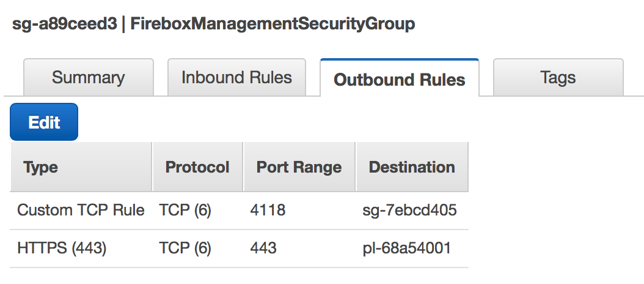Click TCP (6) in the Custom TCP row
644x284 pixels.
click(x=185, y=211)
